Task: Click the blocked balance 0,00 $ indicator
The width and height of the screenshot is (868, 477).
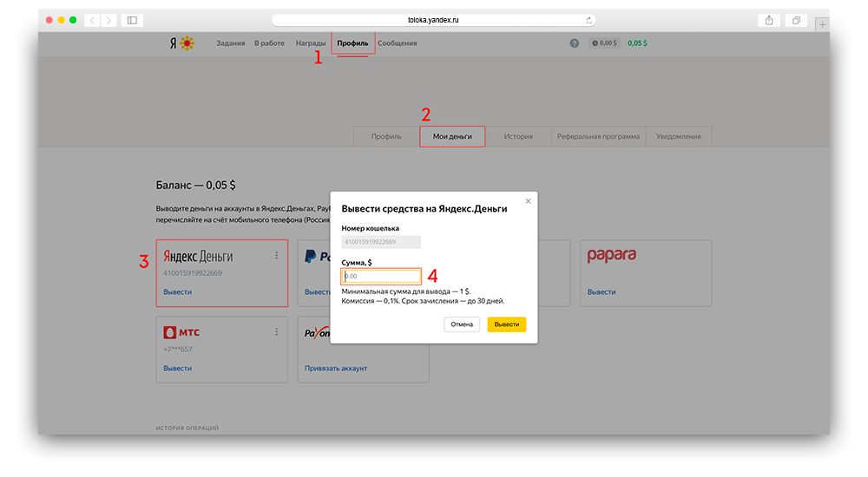Action: click(x=604, y=43)
